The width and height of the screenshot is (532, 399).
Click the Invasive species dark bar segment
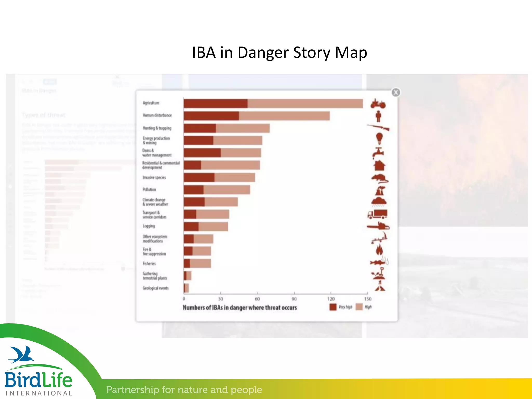click(x=199, y=177)
